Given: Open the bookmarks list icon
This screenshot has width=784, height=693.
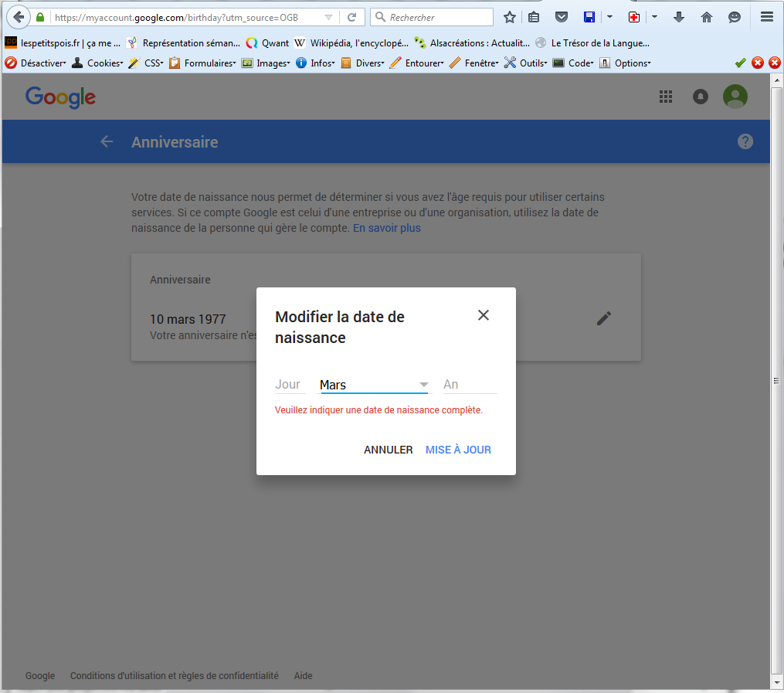Looking at the screenshot, I should pos(534,18).
